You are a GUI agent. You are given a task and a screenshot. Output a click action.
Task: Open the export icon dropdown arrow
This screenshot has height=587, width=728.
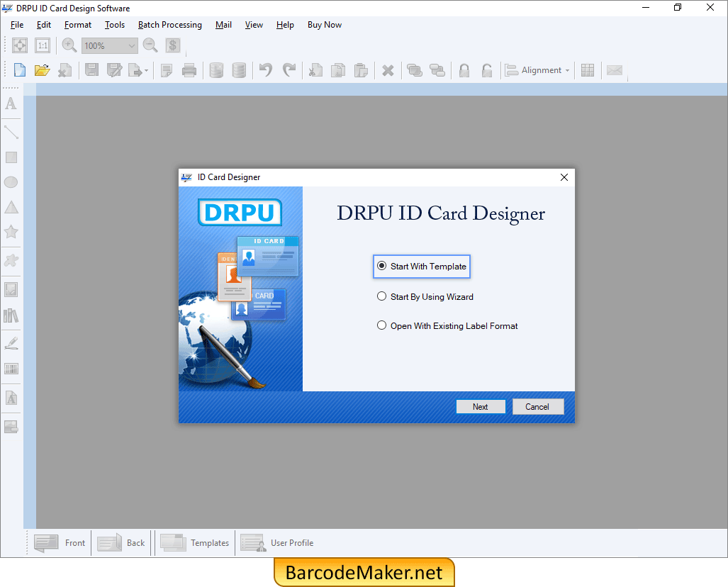(x=146, y=71)
